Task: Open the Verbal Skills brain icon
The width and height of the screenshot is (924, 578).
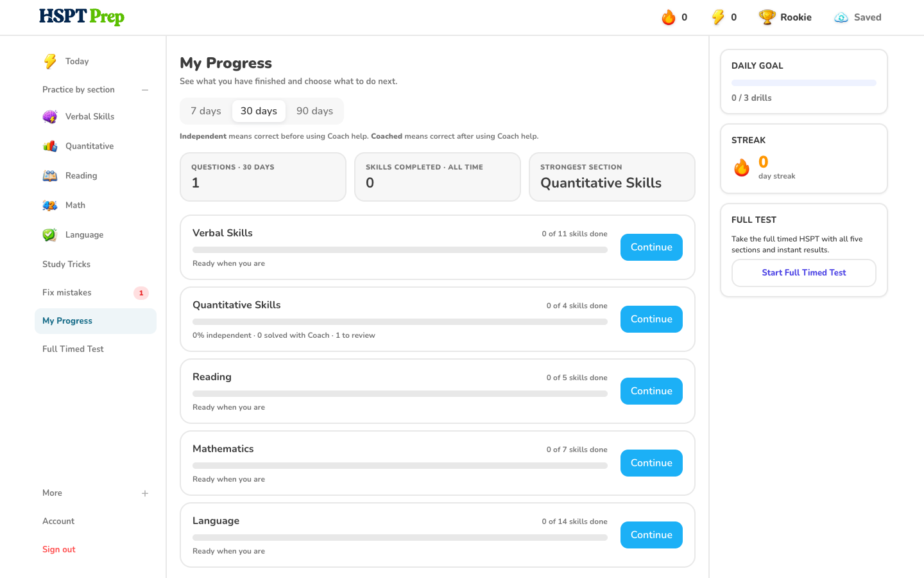Action: [50, 117]
